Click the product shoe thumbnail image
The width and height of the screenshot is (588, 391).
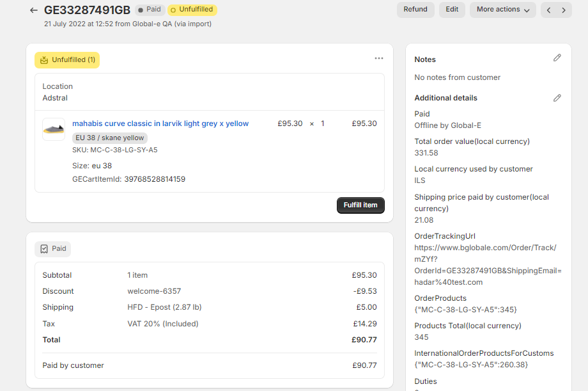click(x=53, y=129)
